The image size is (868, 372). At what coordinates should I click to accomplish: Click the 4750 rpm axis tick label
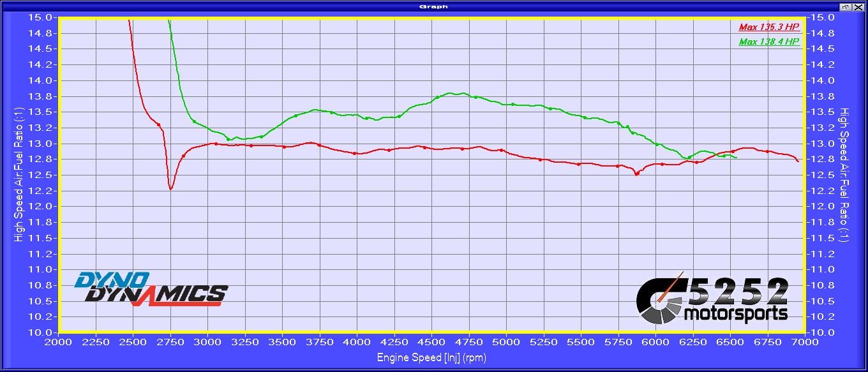469,342
